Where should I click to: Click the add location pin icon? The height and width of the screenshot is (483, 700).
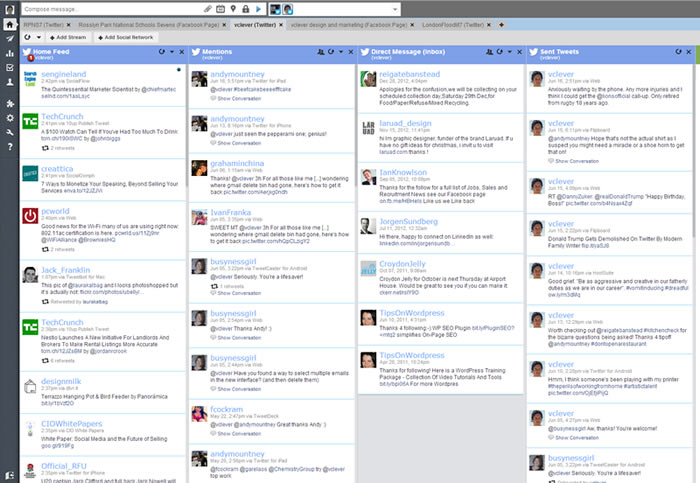tap(233, 8)
